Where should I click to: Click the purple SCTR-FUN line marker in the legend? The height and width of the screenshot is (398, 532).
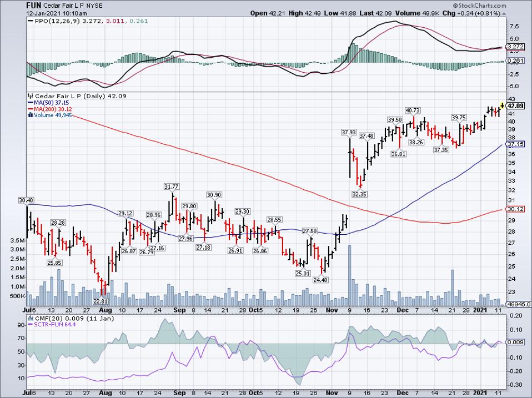[30, 325]
